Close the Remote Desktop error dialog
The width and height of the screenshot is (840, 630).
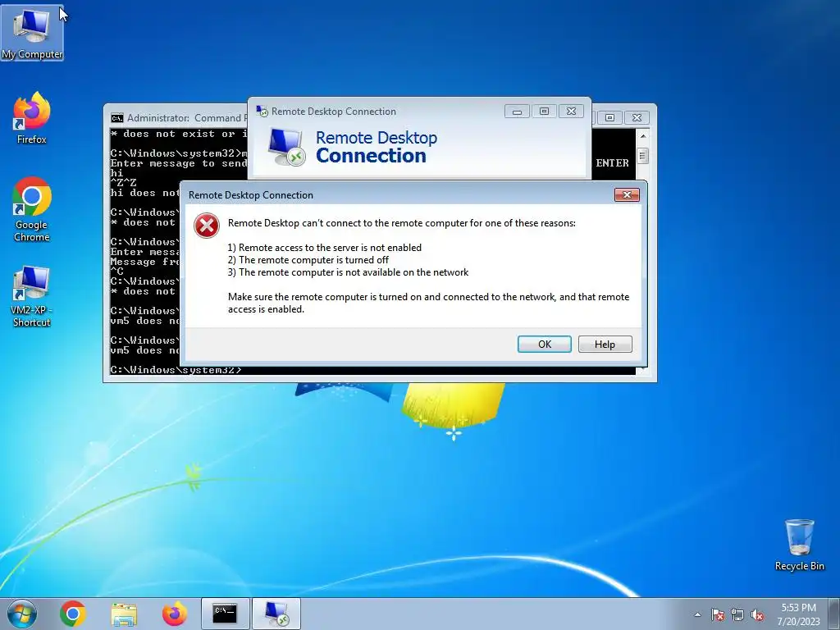click(627, 194)
